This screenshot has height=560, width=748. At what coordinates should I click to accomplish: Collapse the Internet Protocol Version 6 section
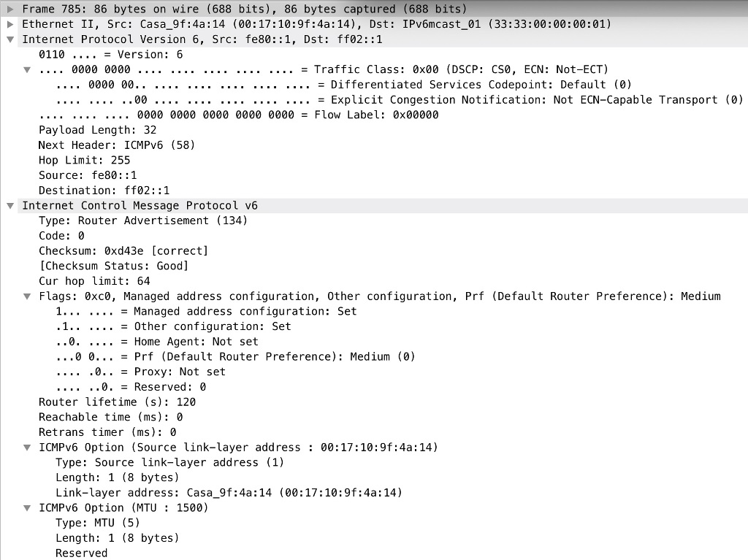click(x=10, y=39)
